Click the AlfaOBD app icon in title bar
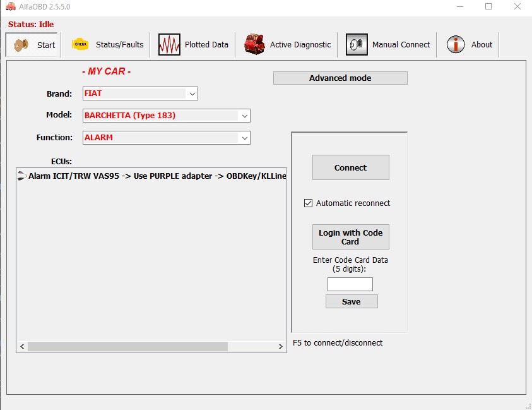The width and height of the screenshot is (532, 410). tap(11, 6)
